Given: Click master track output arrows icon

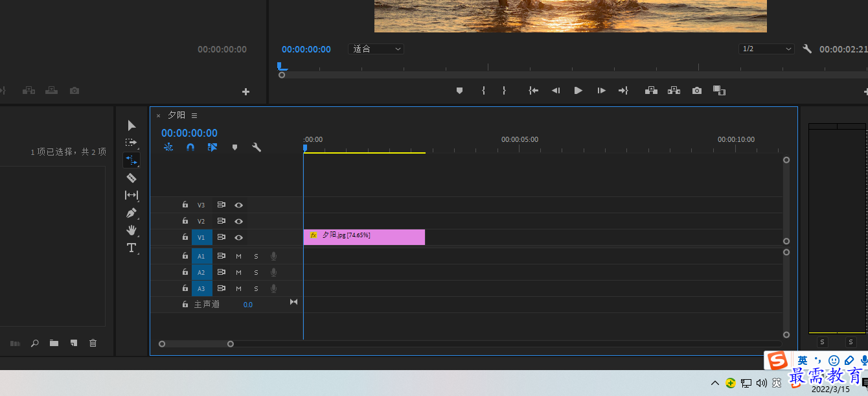Looking at the screenshot, I should [293, 301].
